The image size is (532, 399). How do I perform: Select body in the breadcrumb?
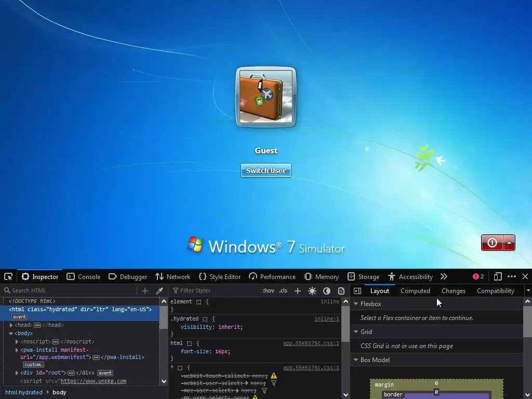point(59,392)
